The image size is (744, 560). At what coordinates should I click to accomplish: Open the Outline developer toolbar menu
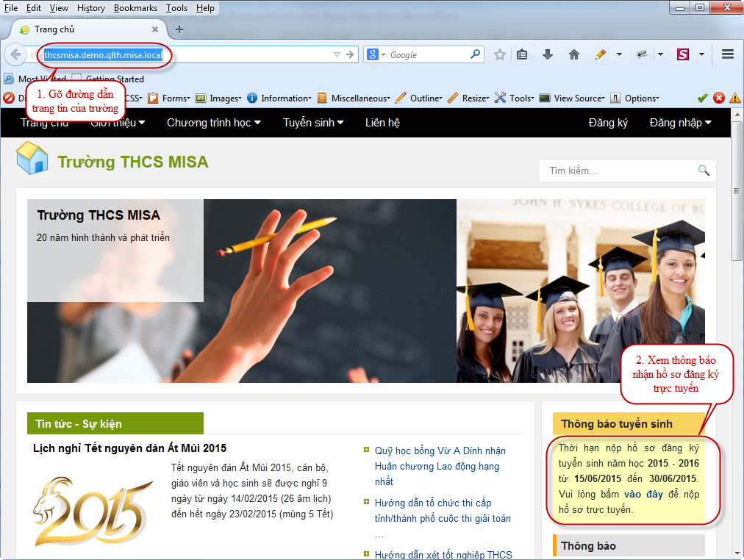coord(419,98)
